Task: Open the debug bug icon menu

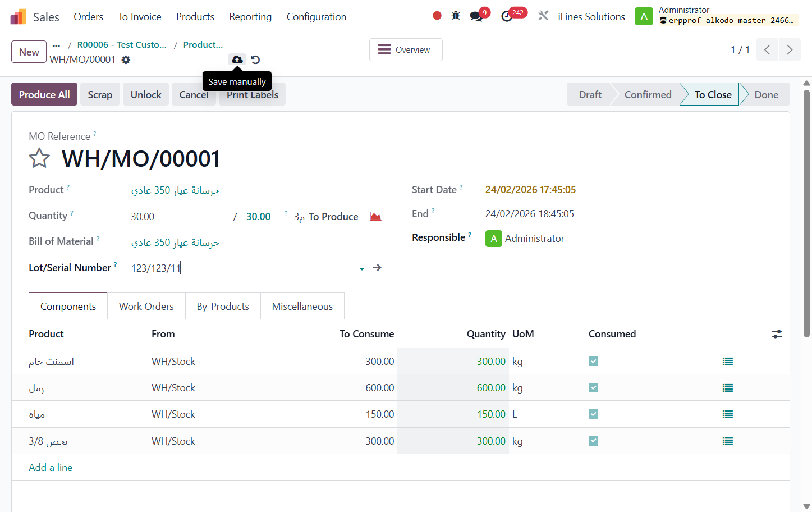Action: [x=456, y=16]
